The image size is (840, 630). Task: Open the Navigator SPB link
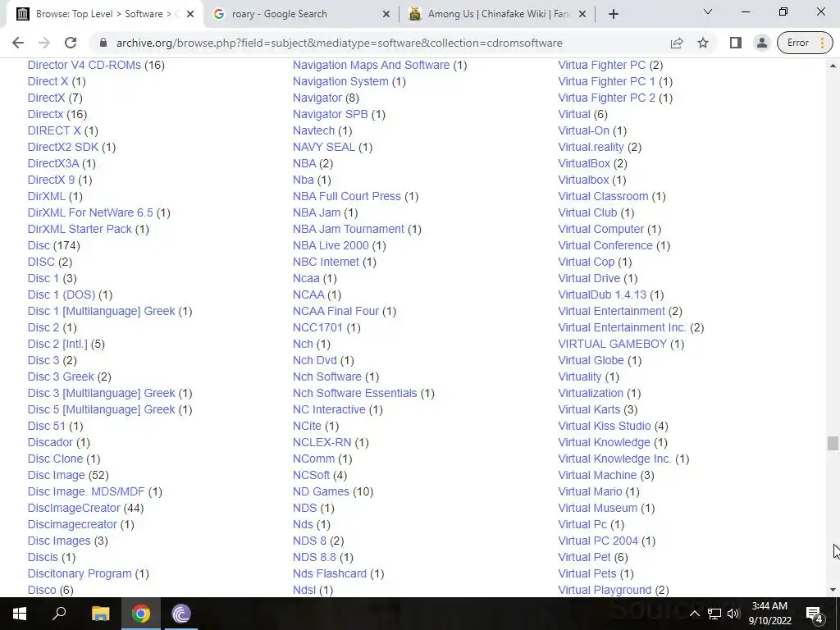(330, 114)
